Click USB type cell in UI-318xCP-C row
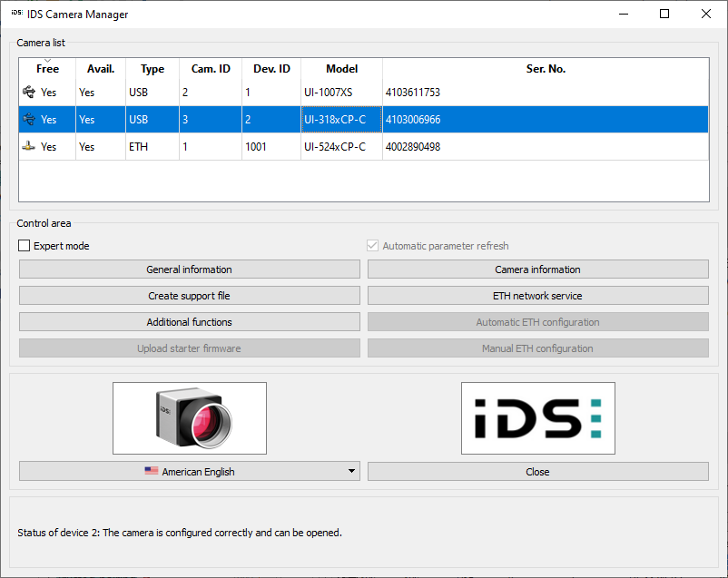 tap(152, 119)
